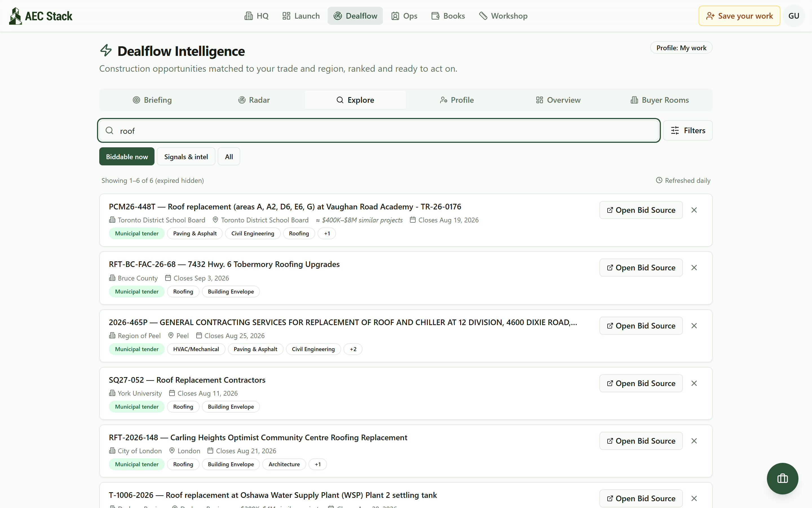Navigate to Books
The height and width of the screenshot is (508, 812).
coord(448,16)
